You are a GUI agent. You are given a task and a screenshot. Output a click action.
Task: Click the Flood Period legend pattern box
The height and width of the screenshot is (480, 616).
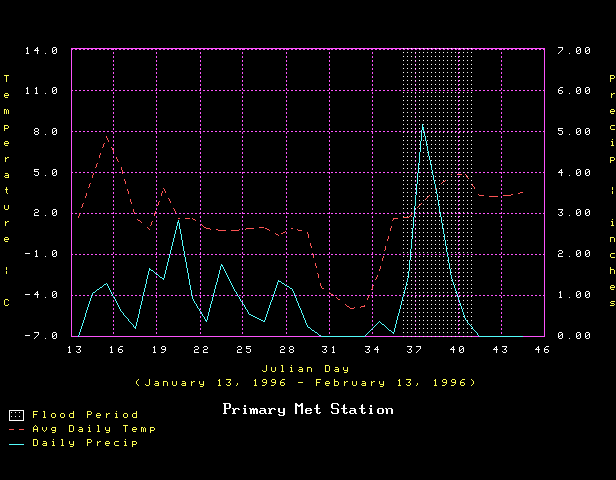15,414
